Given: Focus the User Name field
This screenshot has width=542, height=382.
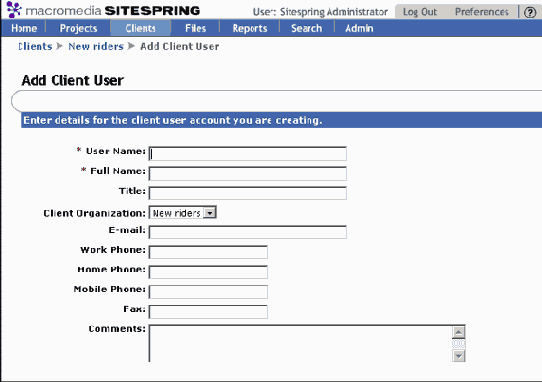Looking at the screenshot, I should pyautogui.click(x=247, y=153).
